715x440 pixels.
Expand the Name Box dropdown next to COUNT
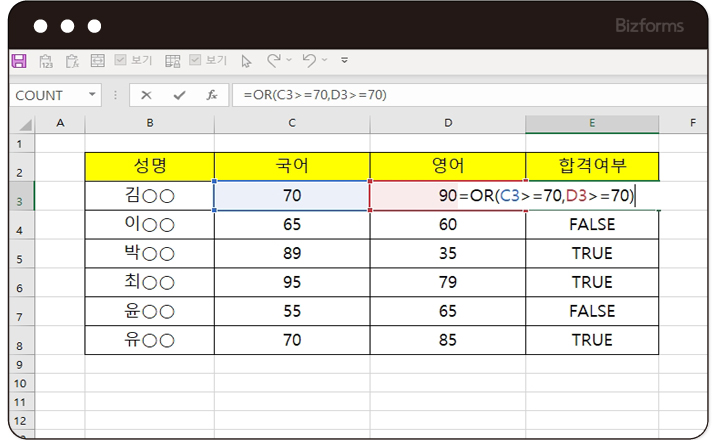pos(93,95)
